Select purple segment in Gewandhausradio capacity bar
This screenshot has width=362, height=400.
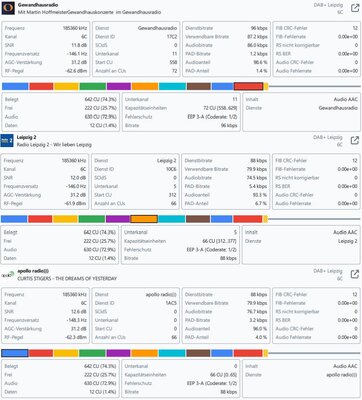pyautogui.click(x=119, y=87)
